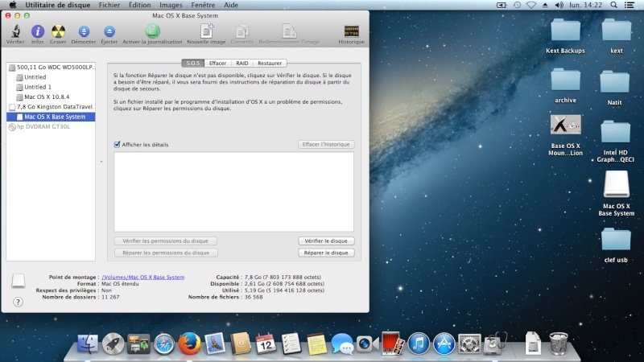Click the Wi-Fi icon in menu bar

point(531,5)
